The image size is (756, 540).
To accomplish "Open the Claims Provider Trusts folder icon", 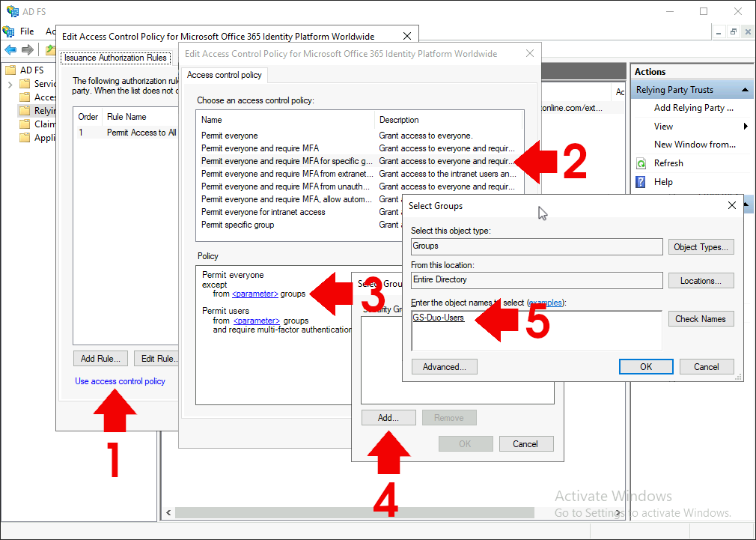I will click(25, 124).
